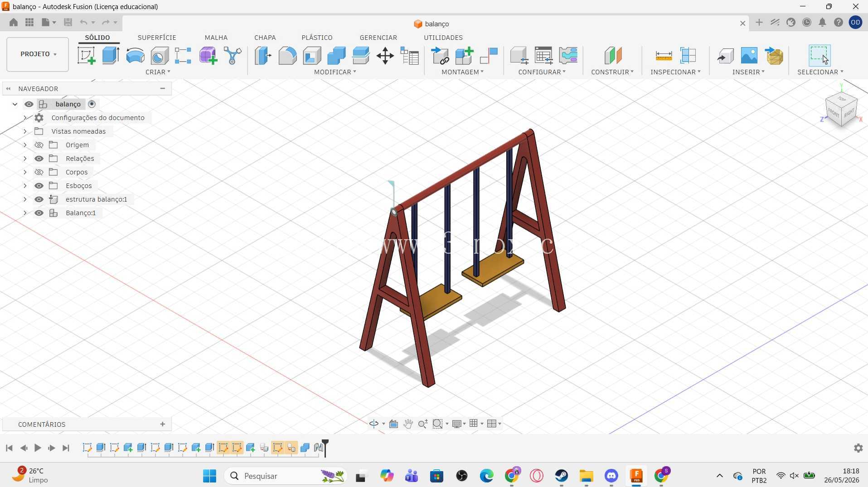Open the CRIAR dropdown menu
The width and height of the screenshot is (868, 487).
point(158,72)
